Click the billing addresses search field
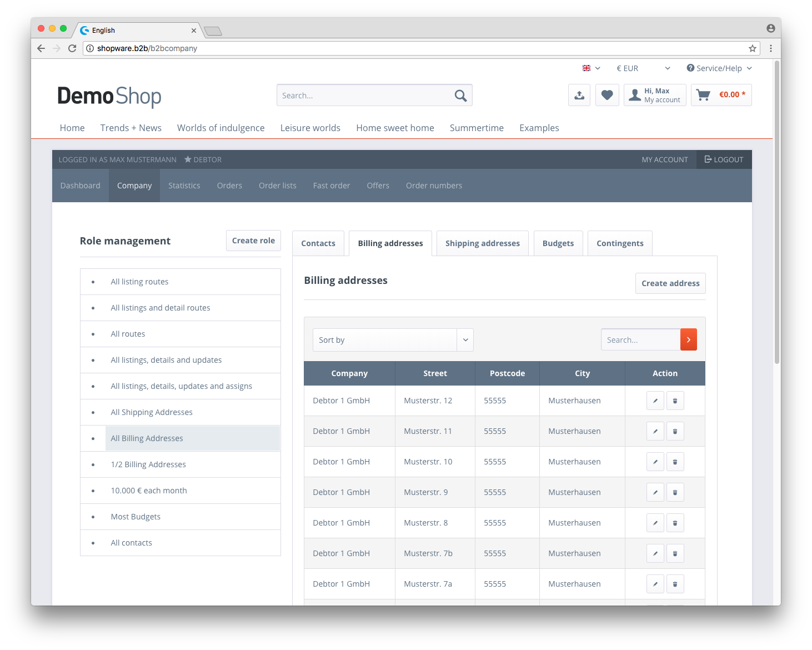The height and width of the screenshot is (650, 812). 640,339
